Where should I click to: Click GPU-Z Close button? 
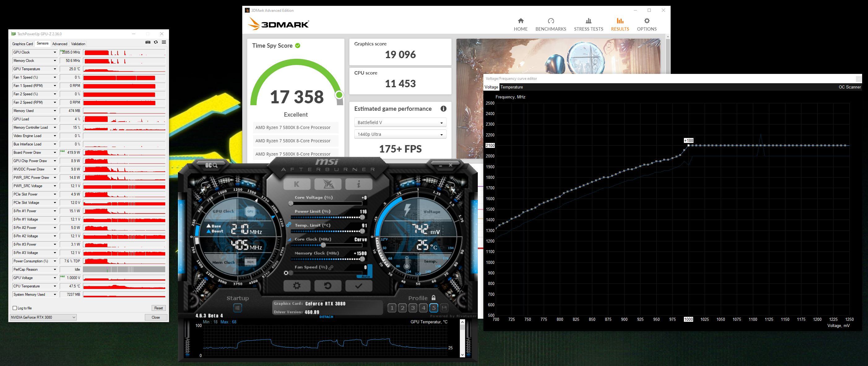pyautogui.click(x=156, y=317)
